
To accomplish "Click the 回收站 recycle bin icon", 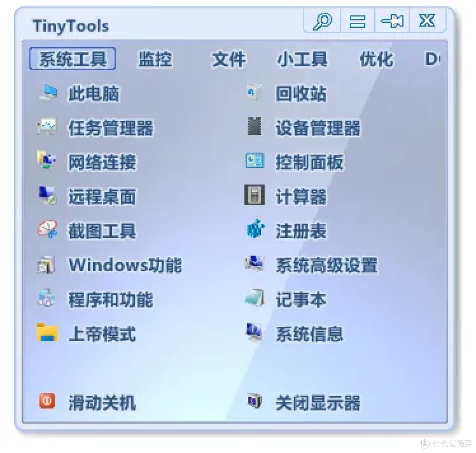I will point(254,93).
